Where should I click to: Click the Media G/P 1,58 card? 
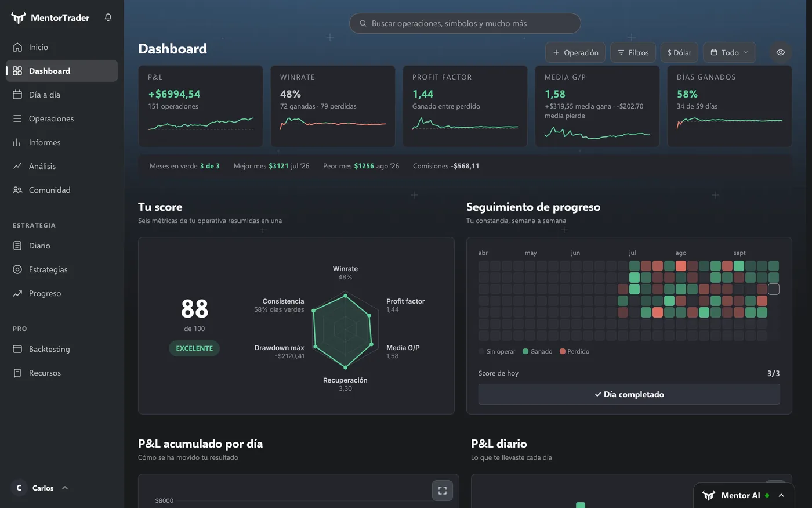(597, 106)
